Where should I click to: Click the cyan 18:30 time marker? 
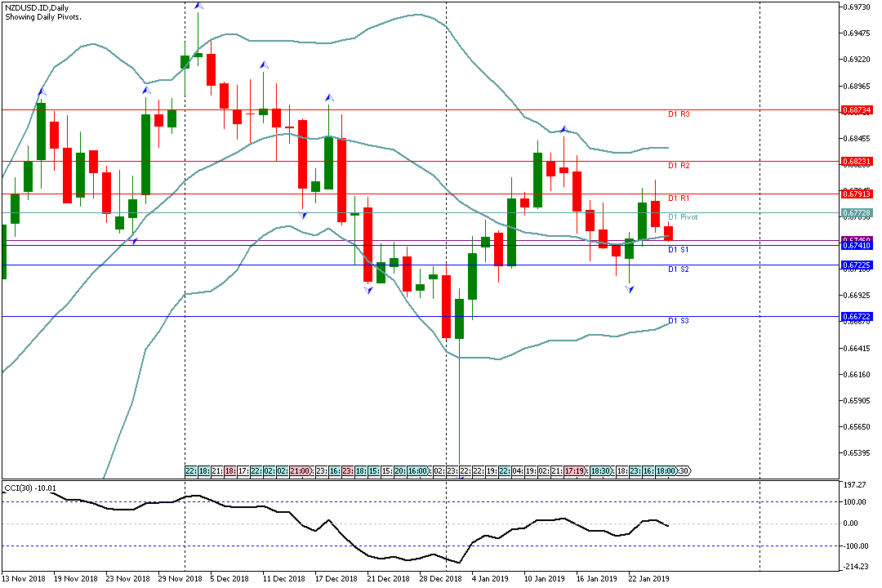pos(601,471)
